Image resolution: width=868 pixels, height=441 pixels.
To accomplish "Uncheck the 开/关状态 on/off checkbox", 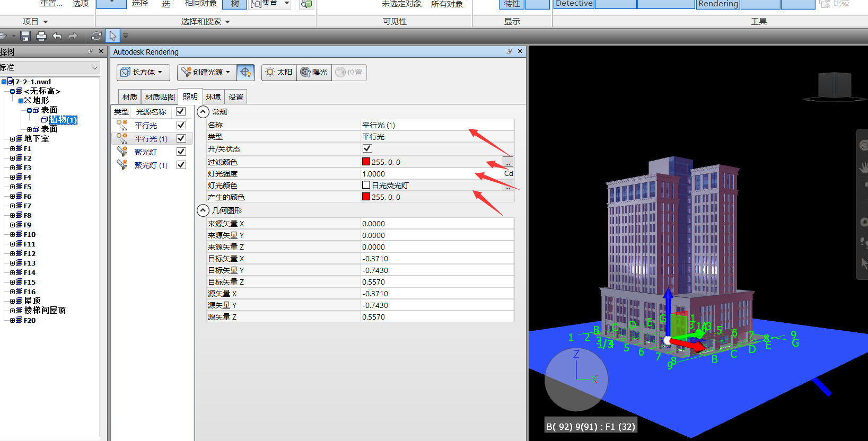I will (x=367, y=148).
